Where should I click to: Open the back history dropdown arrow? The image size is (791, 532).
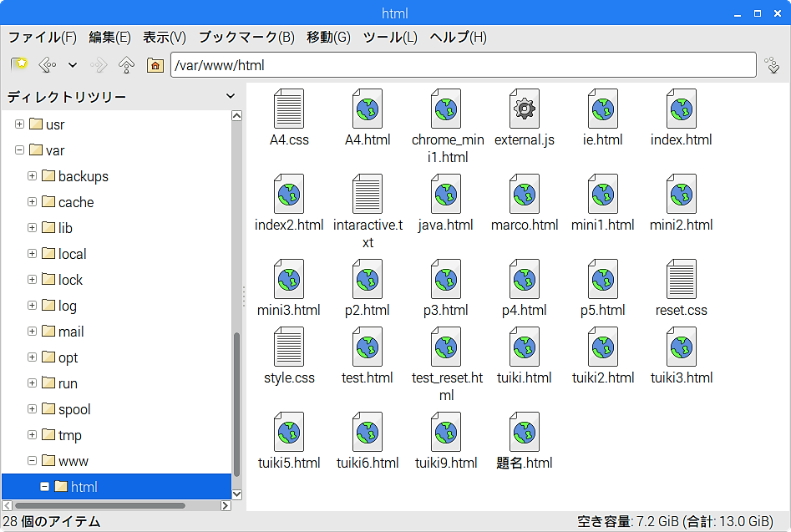tap(73, 65)
